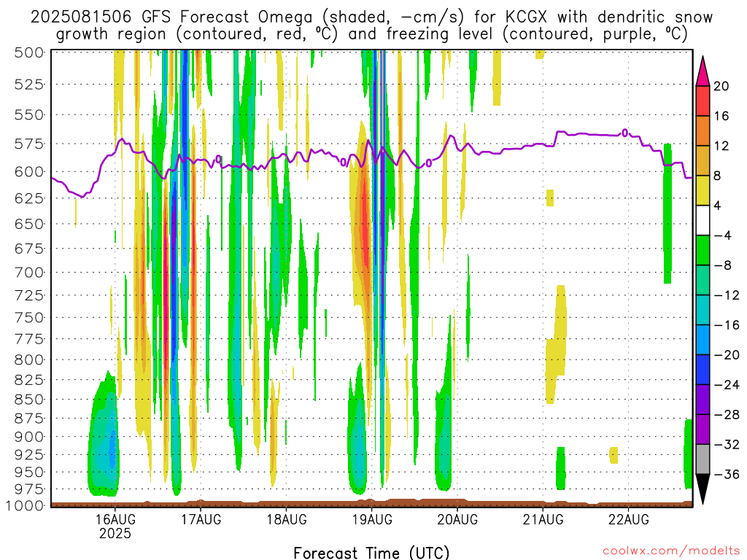Click the chart title second line

click(x=371, y=34)
